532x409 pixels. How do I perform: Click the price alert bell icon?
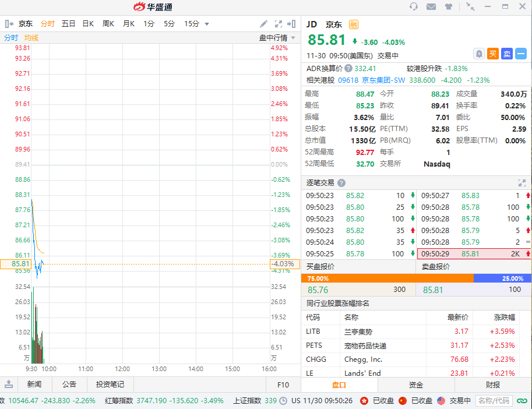pos(479,54)
